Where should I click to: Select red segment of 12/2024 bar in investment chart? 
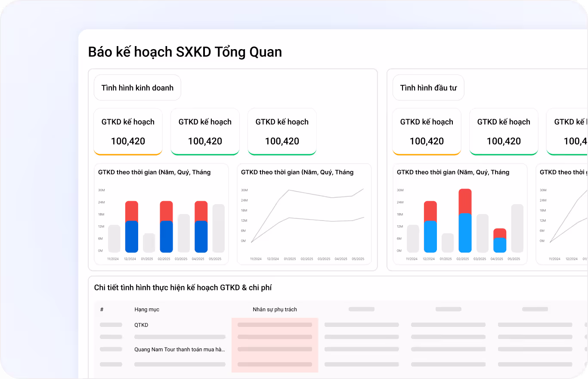[x=430, y=211]
